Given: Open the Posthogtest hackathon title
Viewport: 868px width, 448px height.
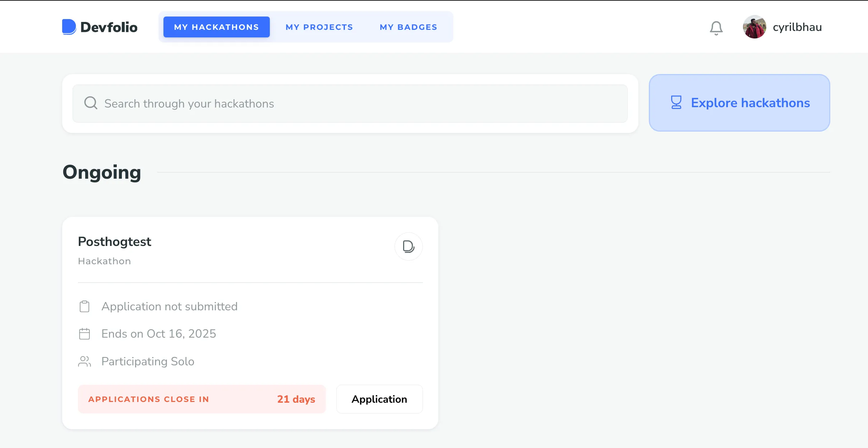Looking at the screenshot, I should tap(114, 242).
